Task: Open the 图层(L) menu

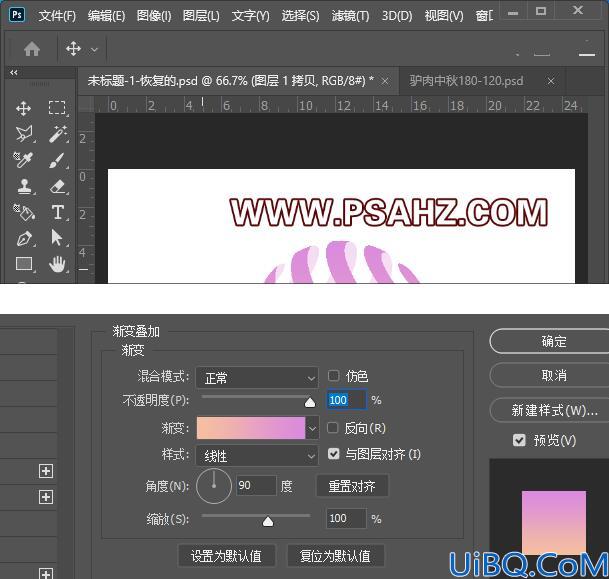Action: click(x=201, y=16)
